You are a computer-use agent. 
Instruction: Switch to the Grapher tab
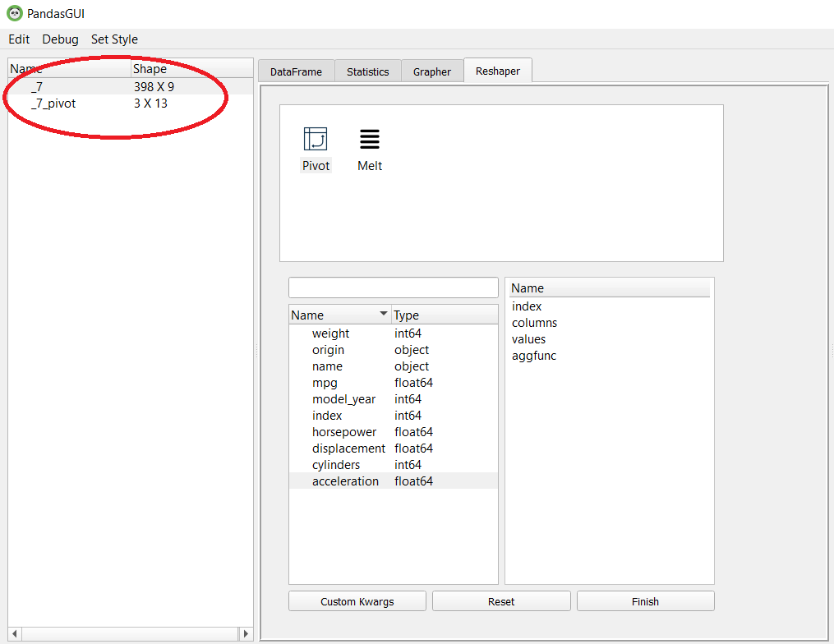tap(432, 71)
